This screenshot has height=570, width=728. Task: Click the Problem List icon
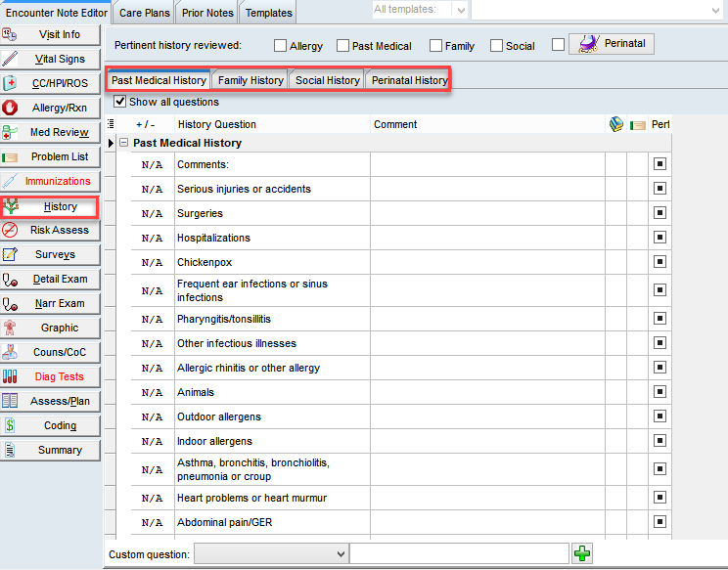click(9, 157)
